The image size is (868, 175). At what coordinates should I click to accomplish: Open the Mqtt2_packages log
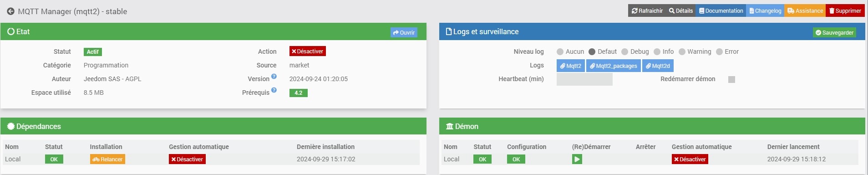[614, 66]
